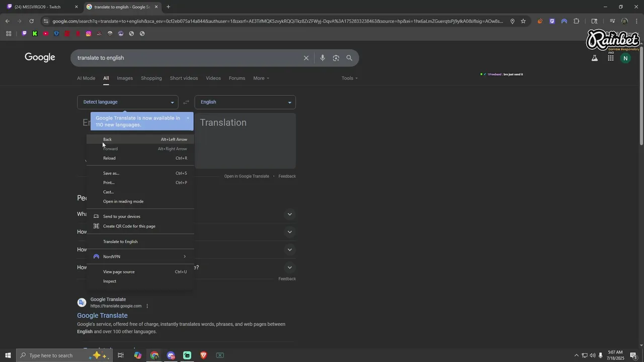Open options for translate.google.com result
Image resolution: width=644 pixels, height=362 pixels.
click(147, 306)
